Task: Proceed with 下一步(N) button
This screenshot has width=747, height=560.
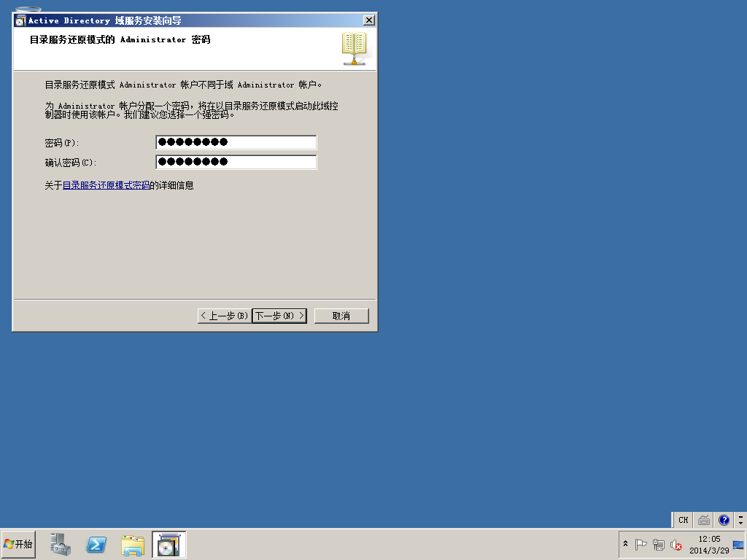Action: 279,316
